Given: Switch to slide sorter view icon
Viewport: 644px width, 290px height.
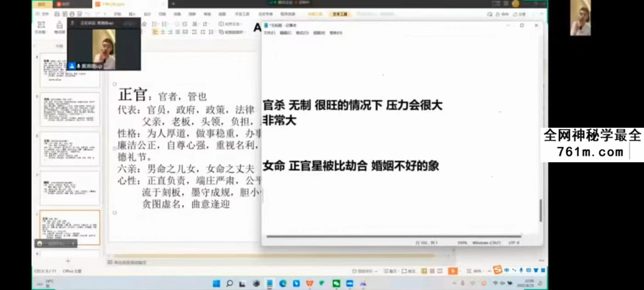Looking at the screenshot, I should [432, 271].
